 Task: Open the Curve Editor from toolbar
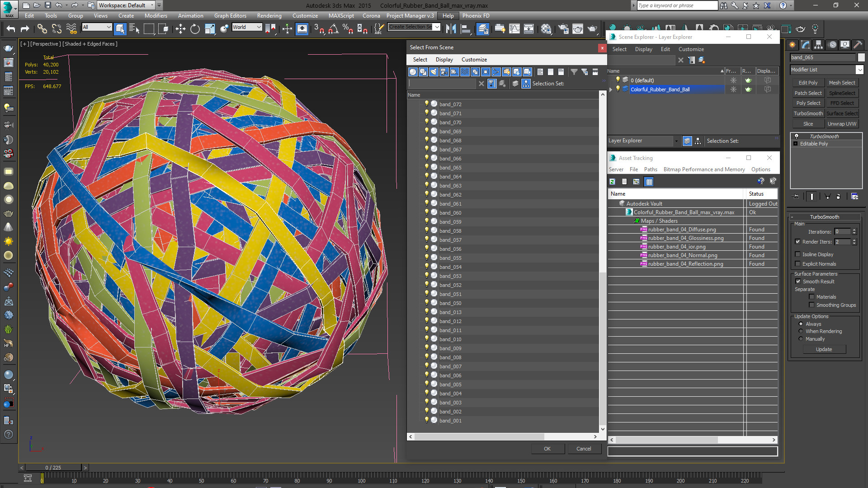[514, 29]
